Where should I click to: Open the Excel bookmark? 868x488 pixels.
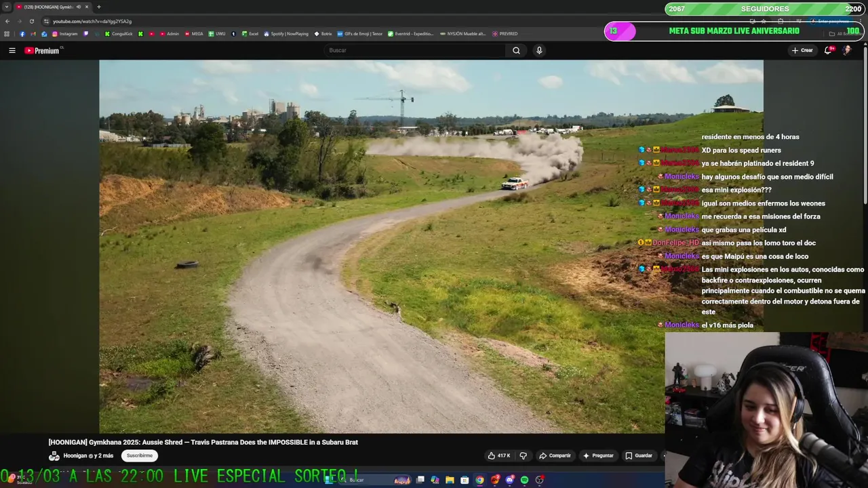[249, 34]
